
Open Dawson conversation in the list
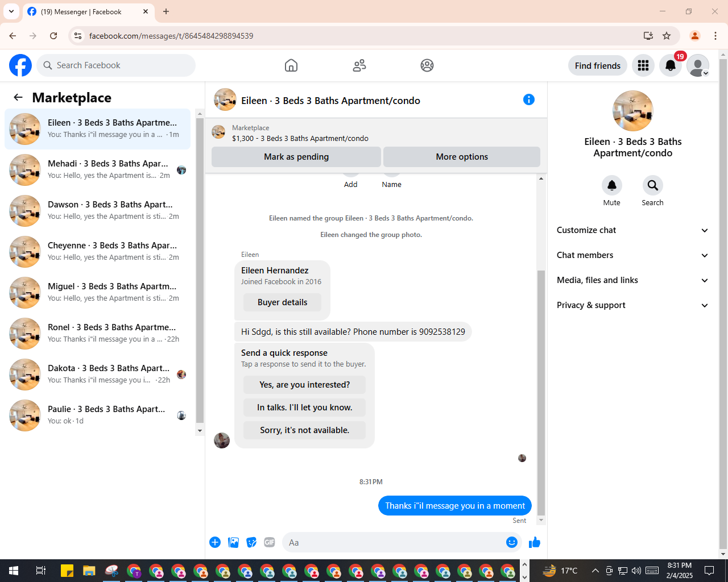[x=97, y=211]
